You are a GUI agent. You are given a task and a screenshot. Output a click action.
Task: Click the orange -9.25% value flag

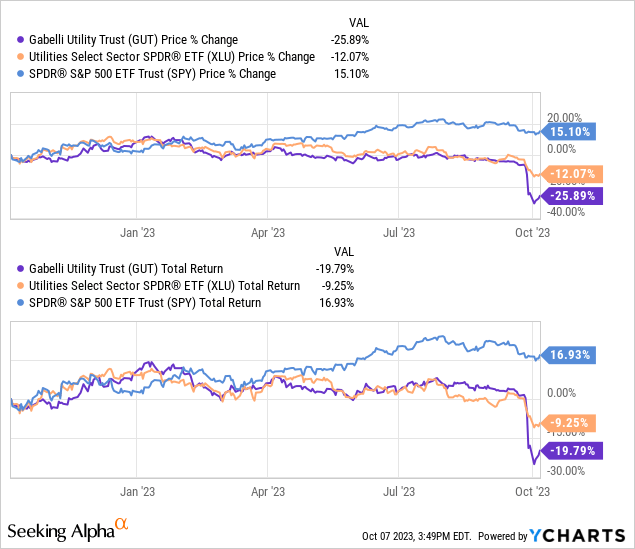(567, 422)
